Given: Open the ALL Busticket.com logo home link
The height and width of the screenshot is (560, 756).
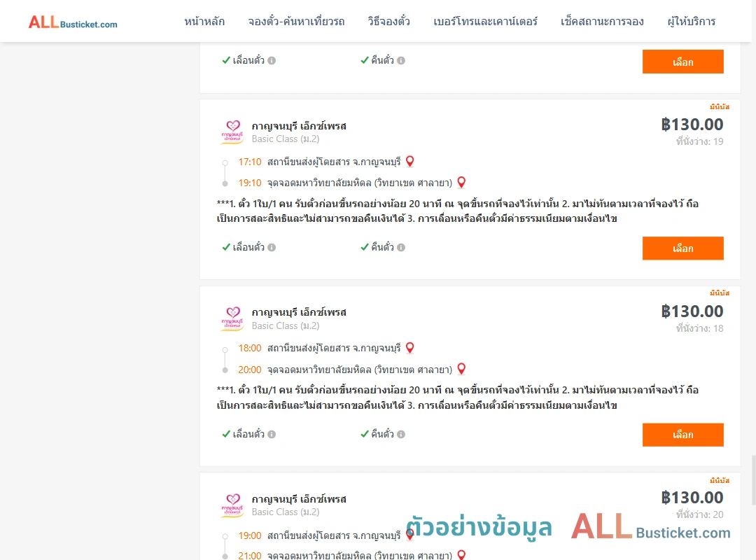Looking at the screenshot, I should point(73,22).
